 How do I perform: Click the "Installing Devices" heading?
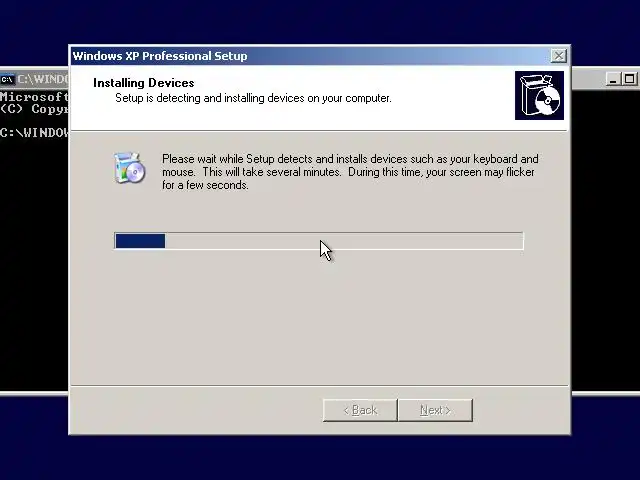pyautogui.click(x=144, y=83)
